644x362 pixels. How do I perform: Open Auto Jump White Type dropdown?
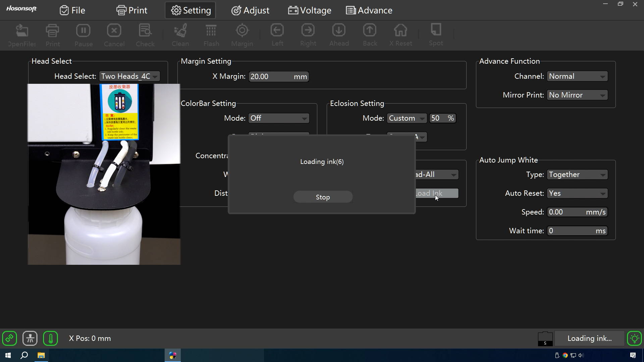point(577,175)
